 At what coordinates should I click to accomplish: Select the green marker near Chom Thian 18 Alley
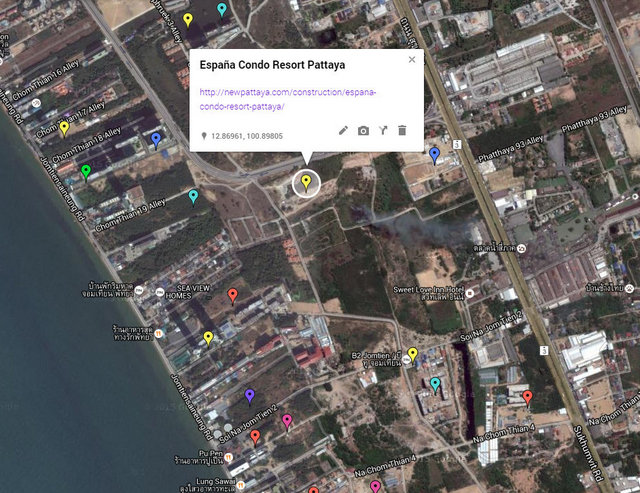[86, 172]
